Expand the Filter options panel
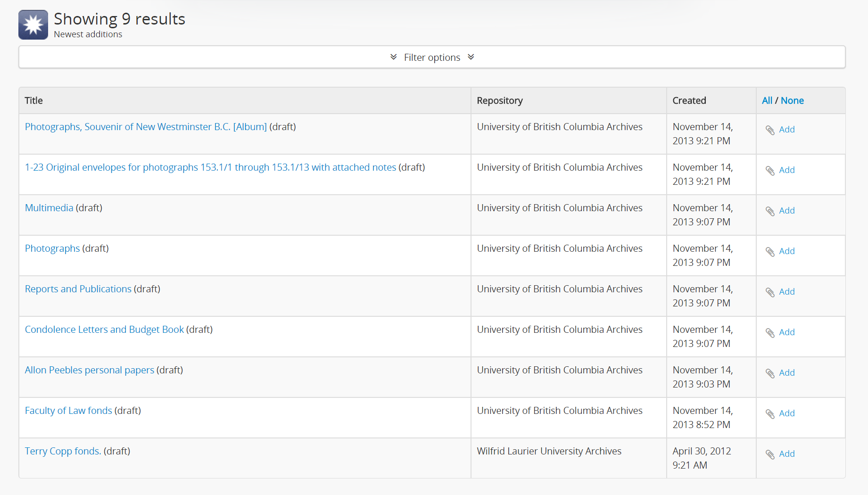Viewport: 868px width, 495px height. click(431, 58)
